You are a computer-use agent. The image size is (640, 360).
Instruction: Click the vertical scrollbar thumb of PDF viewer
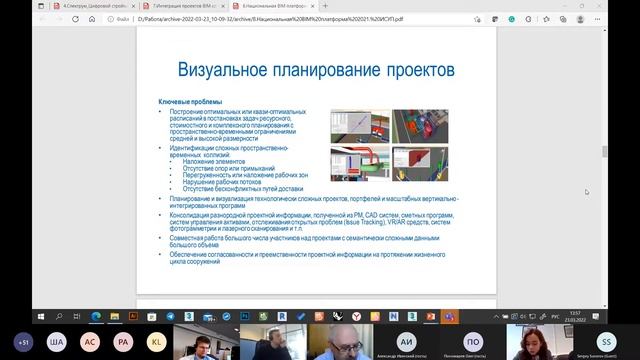click(x=604, y=151)
